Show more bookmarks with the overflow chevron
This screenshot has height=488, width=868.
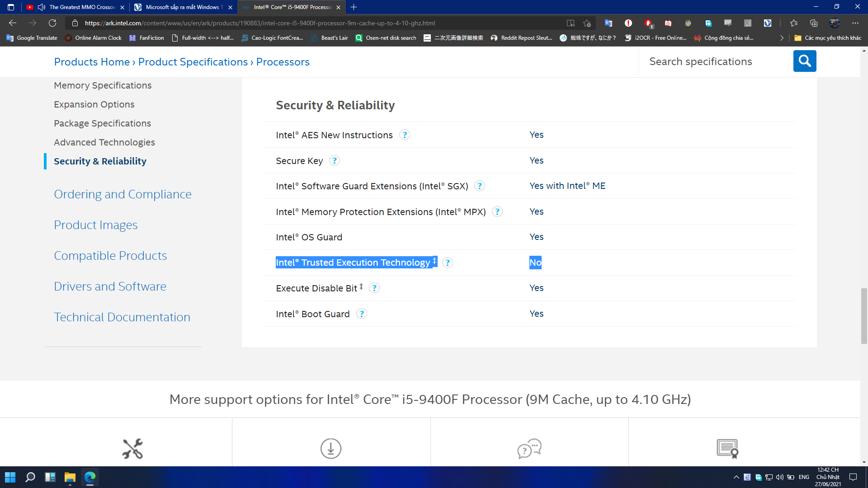click(782, 38)
